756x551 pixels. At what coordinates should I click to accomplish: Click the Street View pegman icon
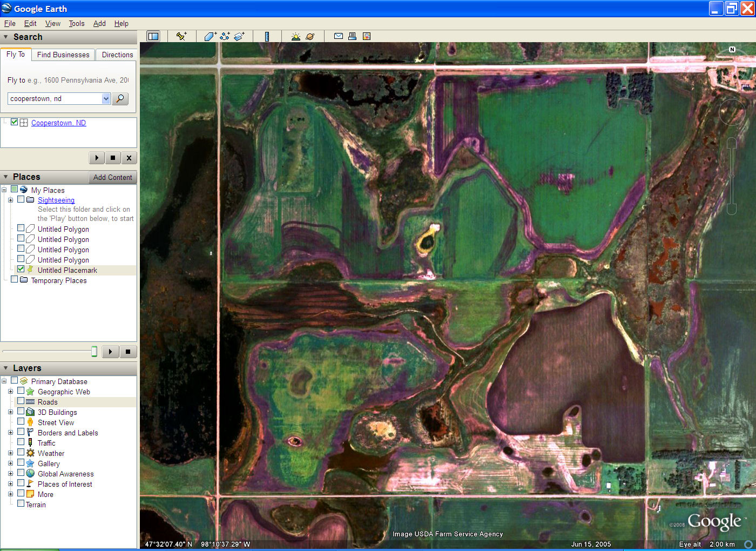pyautogui.click(x=30, y=422)
